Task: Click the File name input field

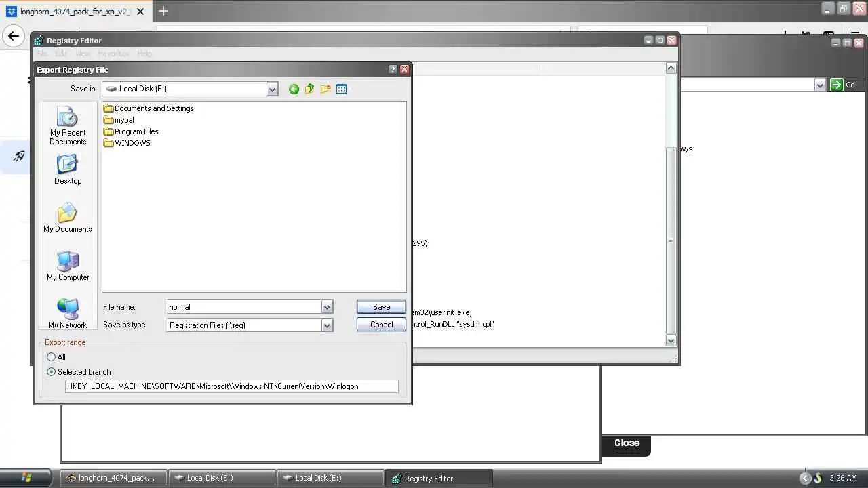Action: (x=244, y=307)
